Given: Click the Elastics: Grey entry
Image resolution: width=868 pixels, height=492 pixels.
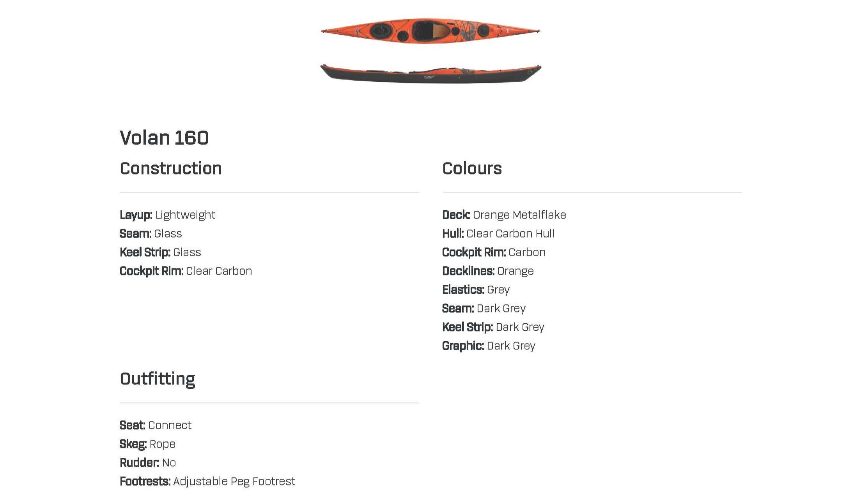Looking at the screenshot, I should [476, 290].
